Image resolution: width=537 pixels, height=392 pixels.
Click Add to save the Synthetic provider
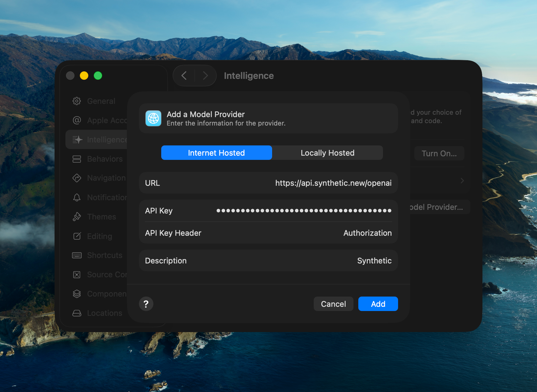378,304
